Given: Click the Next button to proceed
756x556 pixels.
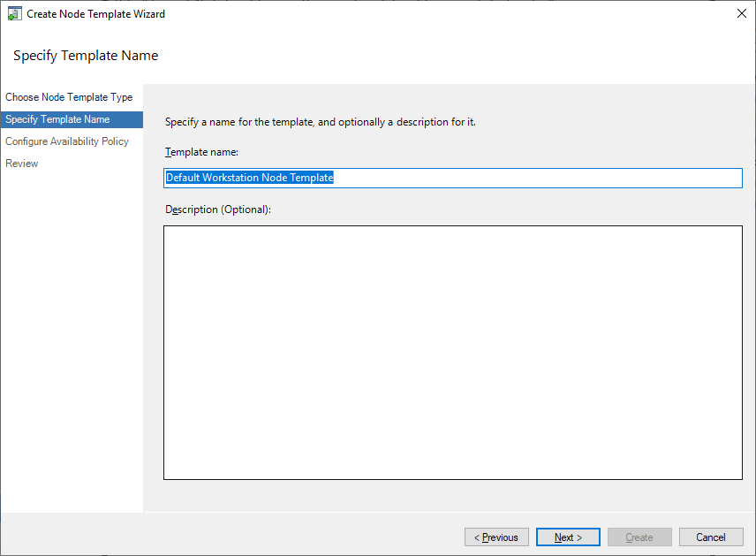Looking at the screenshot, I should [x=567, y=537].
